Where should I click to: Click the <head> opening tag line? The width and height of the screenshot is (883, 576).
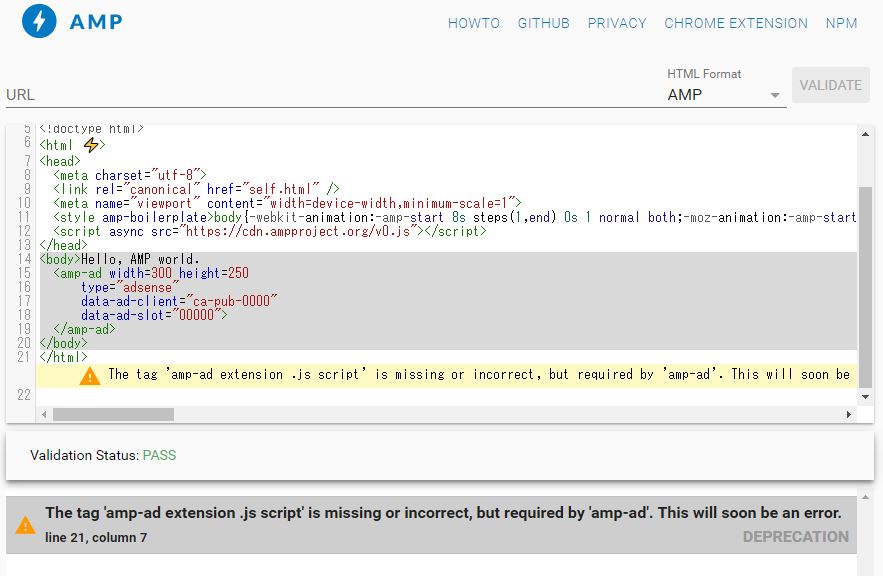pyautogui.click(x=60, y=161)
